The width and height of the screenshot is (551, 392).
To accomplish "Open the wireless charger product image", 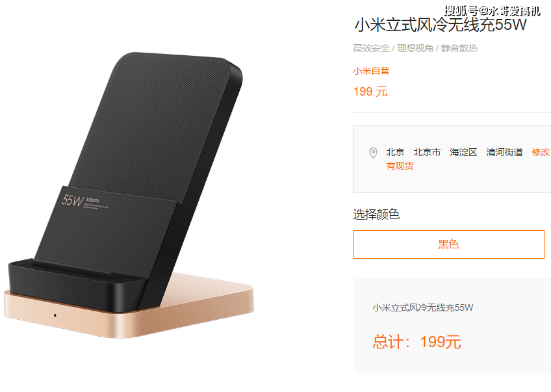I will [129, 195].
